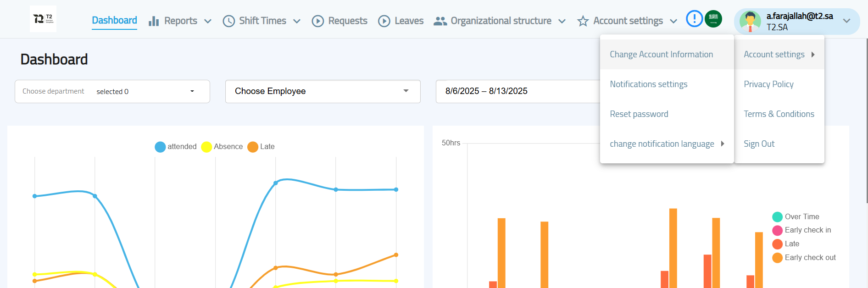Click the user avatar picture

click(750, 22)
